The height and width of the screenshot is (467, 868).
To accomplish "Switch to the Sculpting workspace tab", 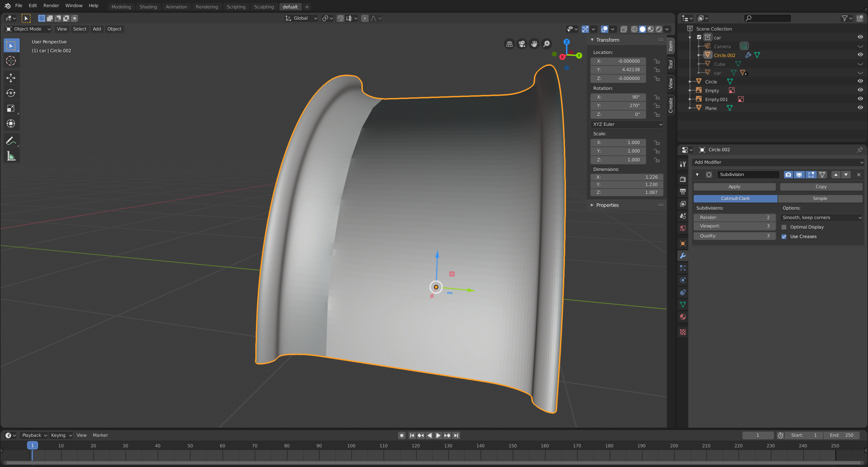I will (x=264, y=7).
